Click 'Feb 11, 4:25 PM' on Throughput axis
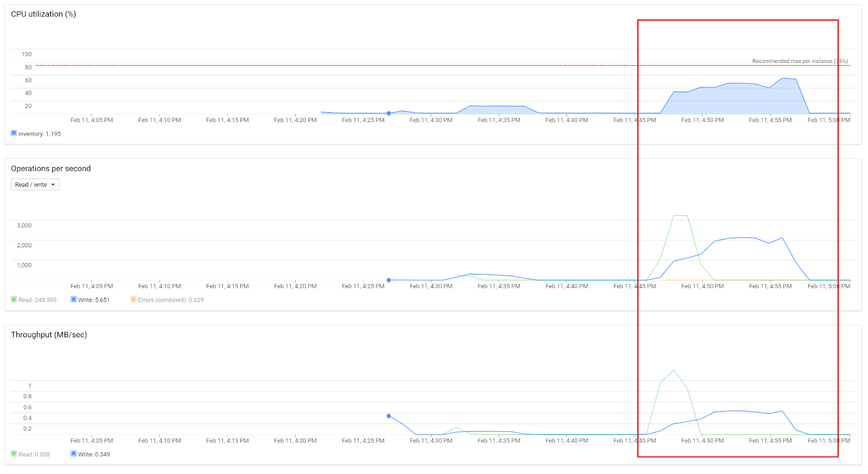 click(x=363, y=440)
